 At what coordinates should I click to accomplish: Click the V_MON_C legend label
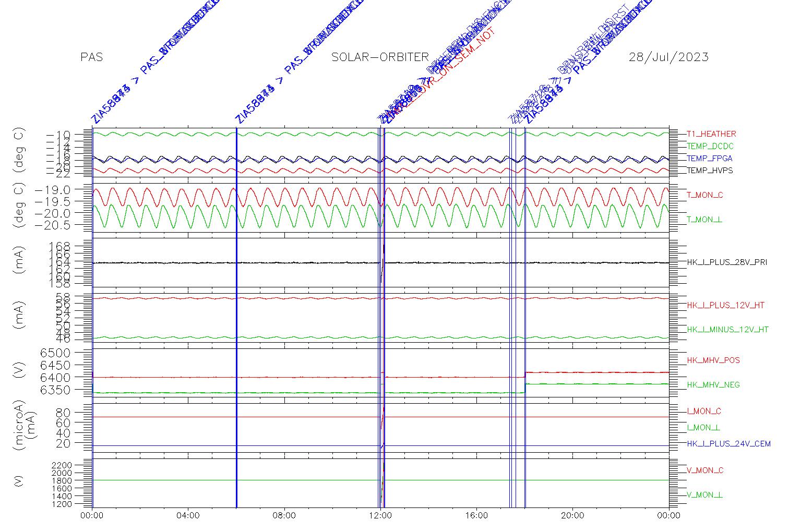pyautogui.click(x=705, y=470)
